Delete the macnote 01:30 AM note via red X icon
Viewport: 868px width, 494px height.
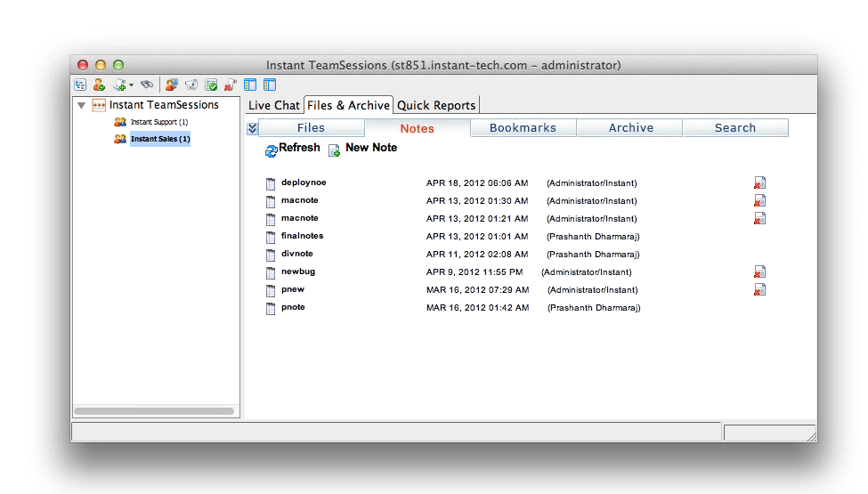(759, 200)
